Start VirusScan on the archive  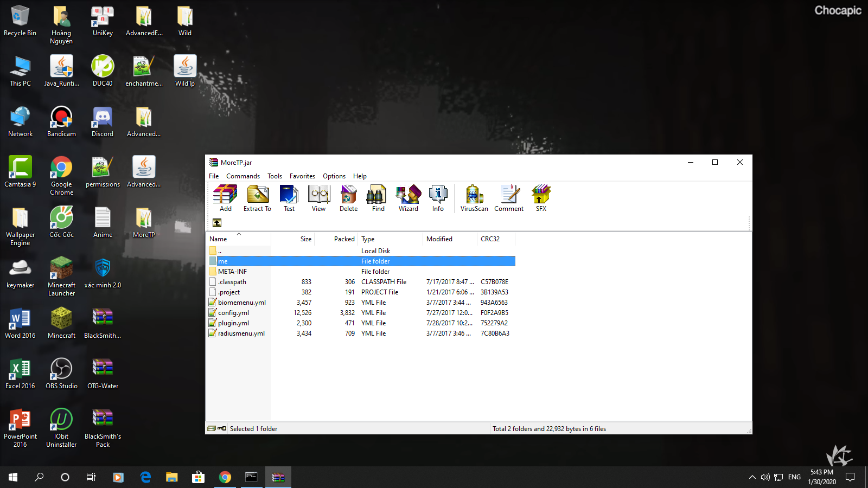pos(474,198)
